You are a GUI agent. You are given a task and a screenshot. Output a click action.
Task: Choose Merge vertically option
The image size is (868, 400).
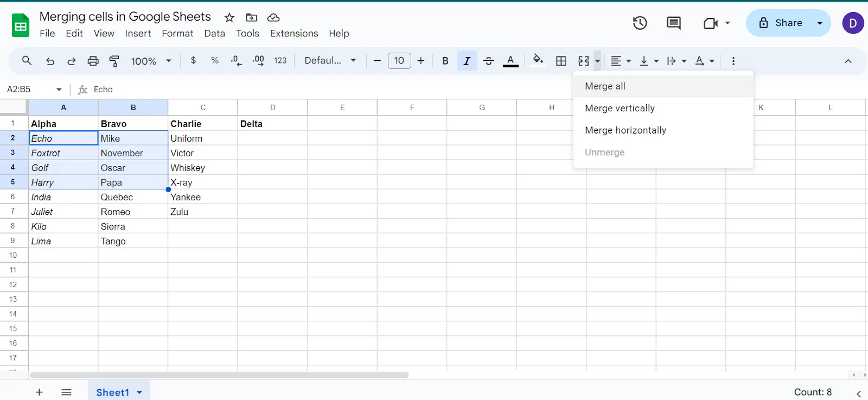point(663,108)
